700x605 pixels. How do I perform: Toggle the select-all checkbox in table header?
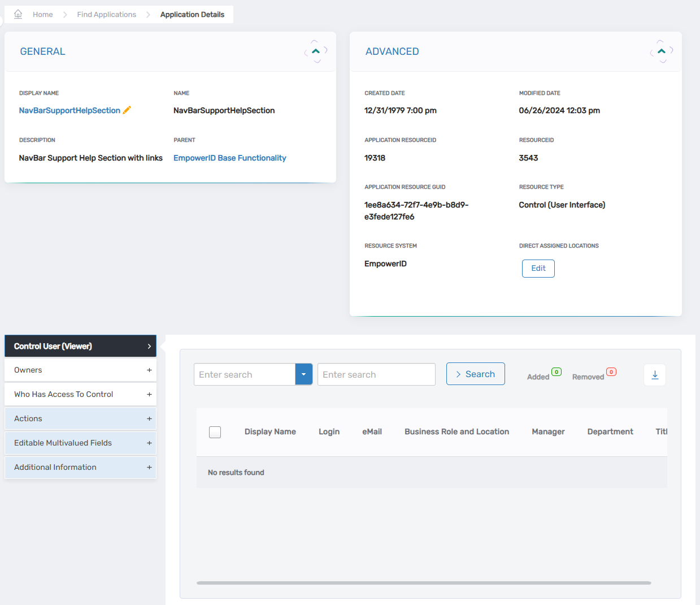215,432
